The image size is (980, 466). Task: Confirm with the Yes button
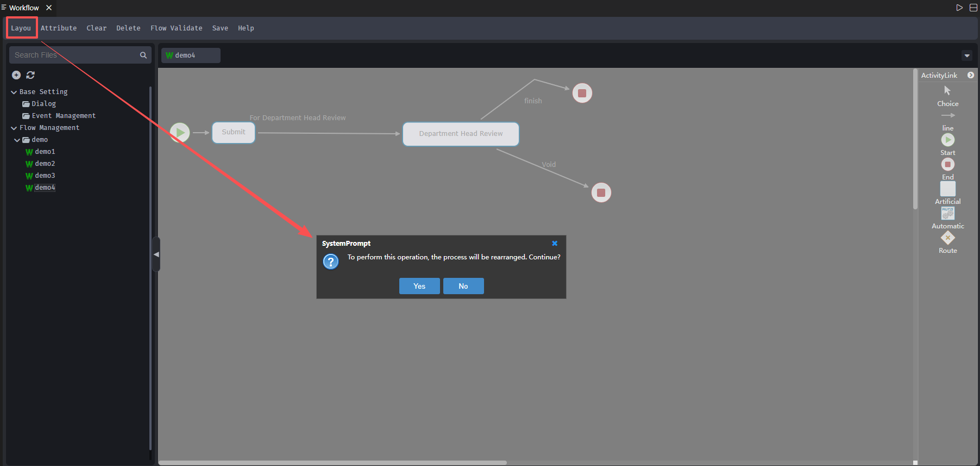click(419, 286)
